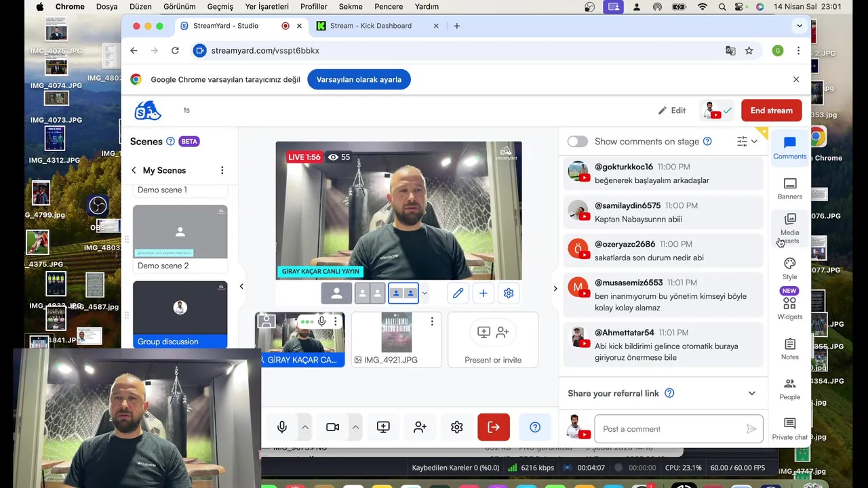Open microphone options arrow

click(x=304, y=427)
